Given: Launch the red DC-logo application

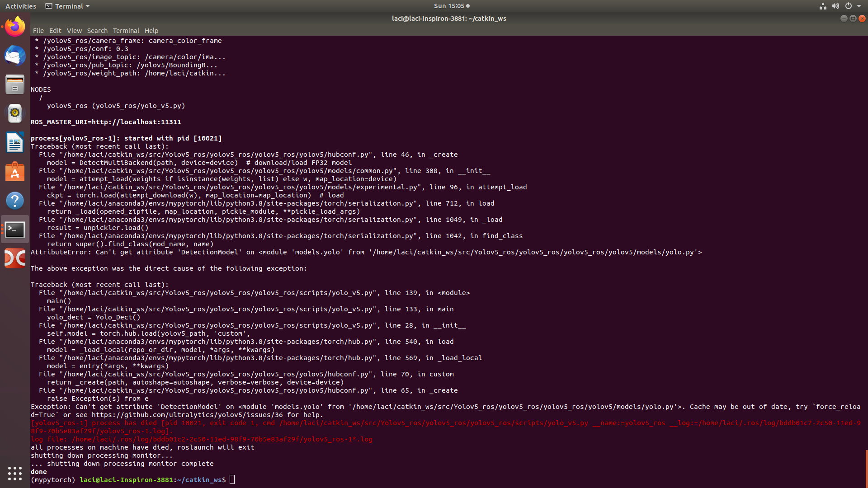Looking at the screenshot, I should [14, 258].
